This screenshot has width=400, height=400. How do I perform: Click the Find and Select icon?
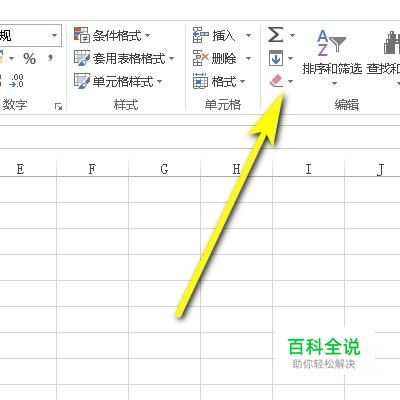[x=392, y=43]
